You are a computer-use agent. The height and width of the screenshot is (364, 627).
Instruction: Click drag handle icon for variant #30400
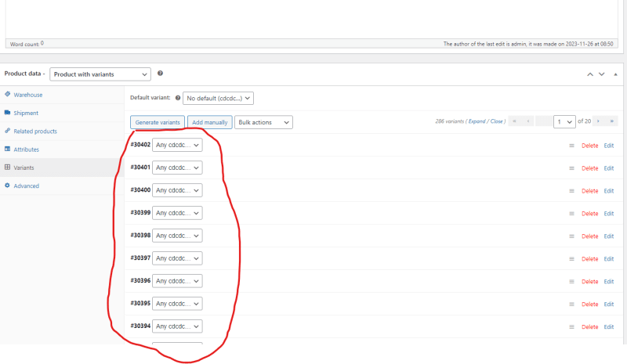572,191
